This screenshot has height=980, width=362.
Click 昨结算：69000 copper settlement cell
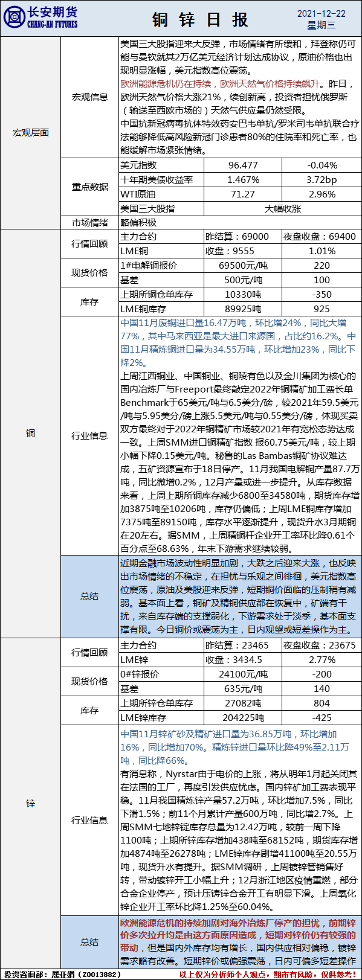pos(243,237)
